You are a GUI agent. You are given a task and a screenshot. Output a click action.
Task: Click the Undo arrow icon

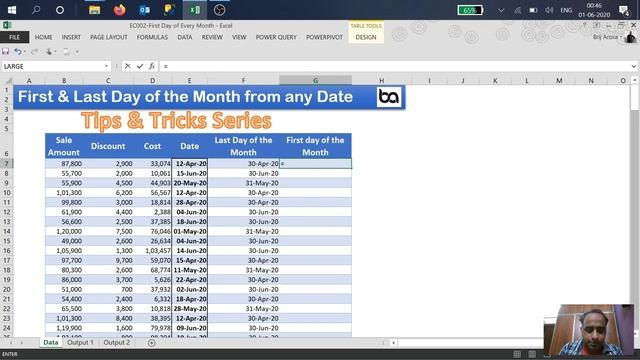tap(18, 51)
